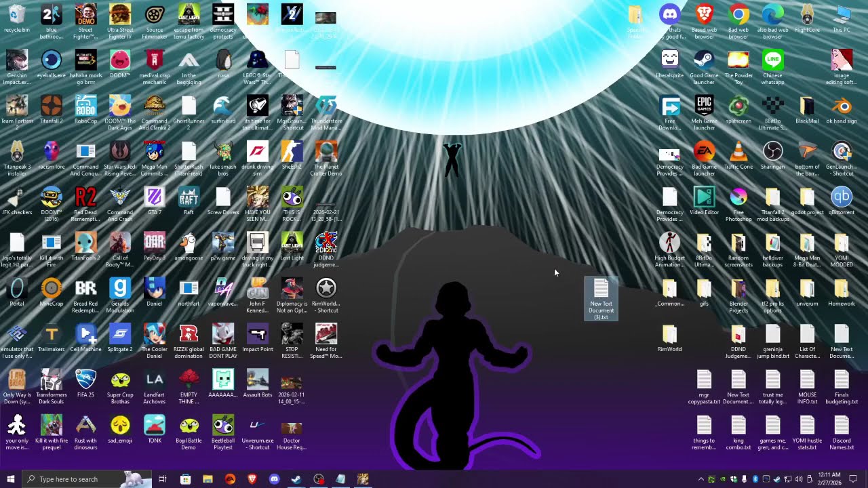
Task: Open the volume control in system tray
Action: 798,479
